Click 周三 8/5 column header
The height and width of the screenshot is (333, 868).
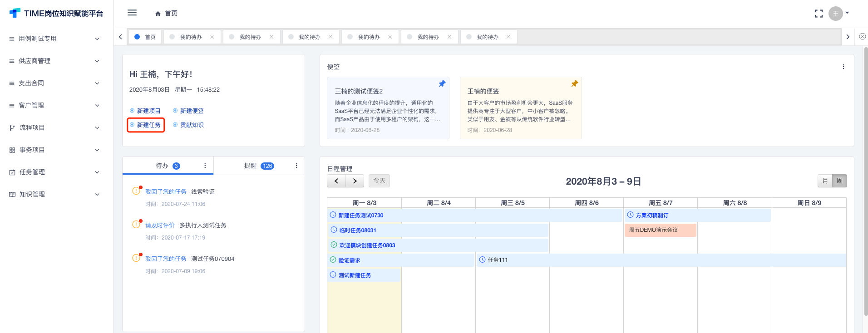513,203
